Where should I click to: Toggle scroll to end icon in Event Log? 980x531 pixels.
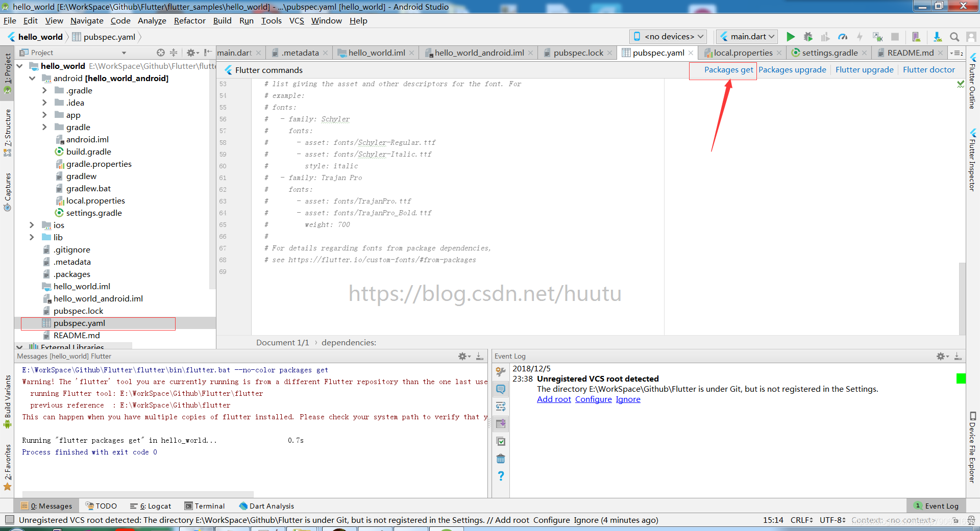point(501,424)
